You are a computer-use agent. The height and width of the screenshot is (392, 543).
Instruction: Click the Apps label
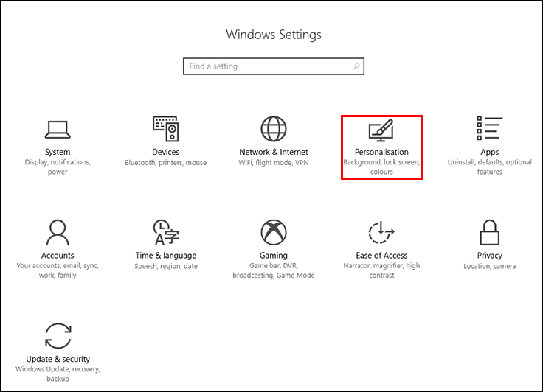(x=490, y=153)
